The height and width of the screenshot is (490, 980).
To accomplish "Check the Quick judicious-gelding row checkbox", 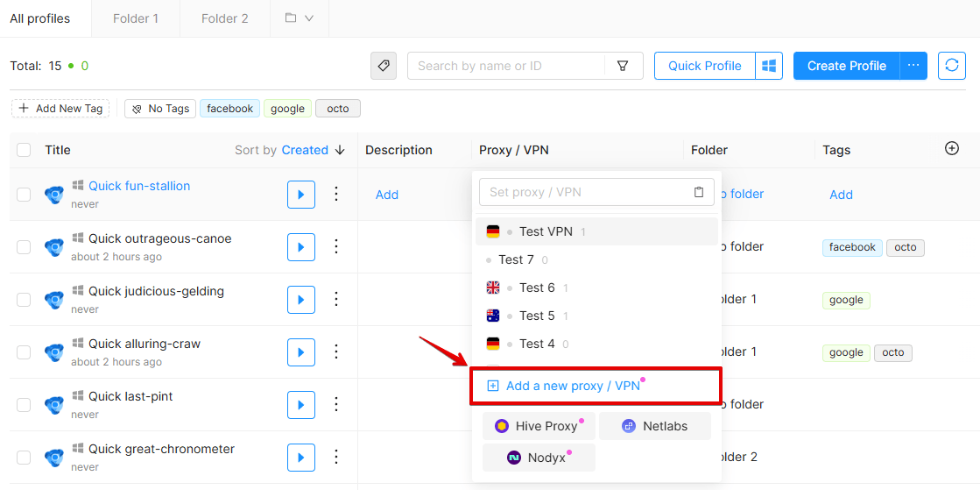I will (24, 300).
